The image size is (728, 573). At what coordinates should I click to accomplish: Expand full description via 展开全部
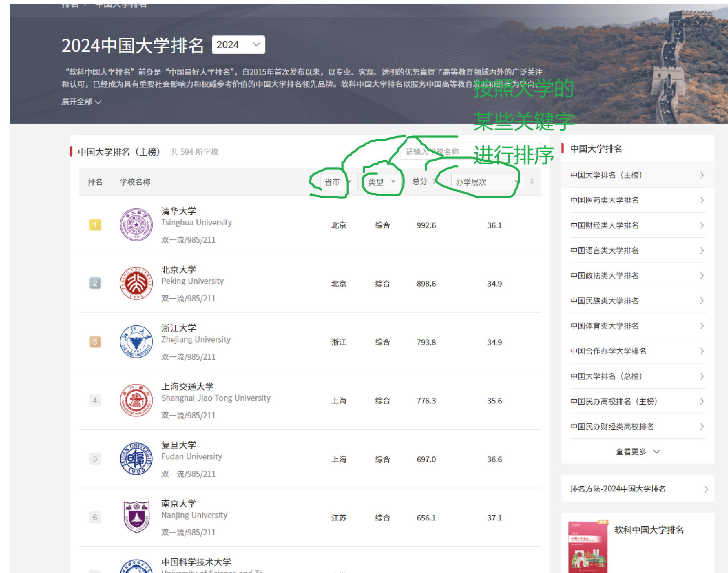point(81,102)
